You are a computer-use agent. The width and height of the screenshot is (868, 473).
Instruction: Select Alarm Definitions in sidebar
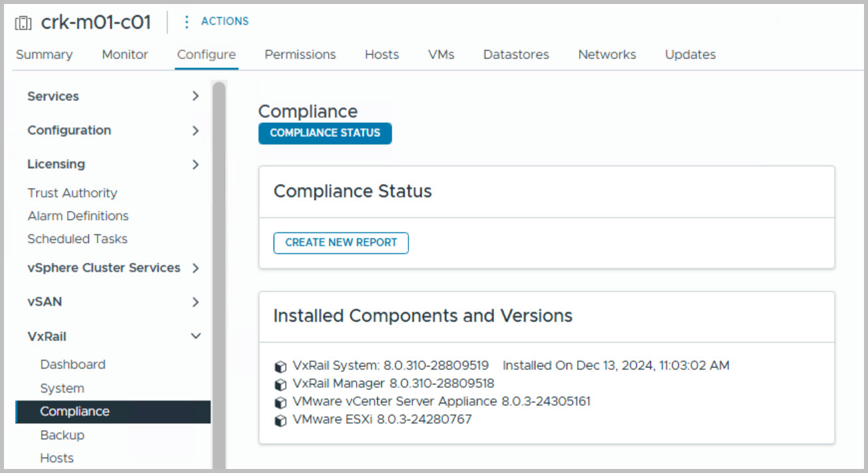(78, 216)
